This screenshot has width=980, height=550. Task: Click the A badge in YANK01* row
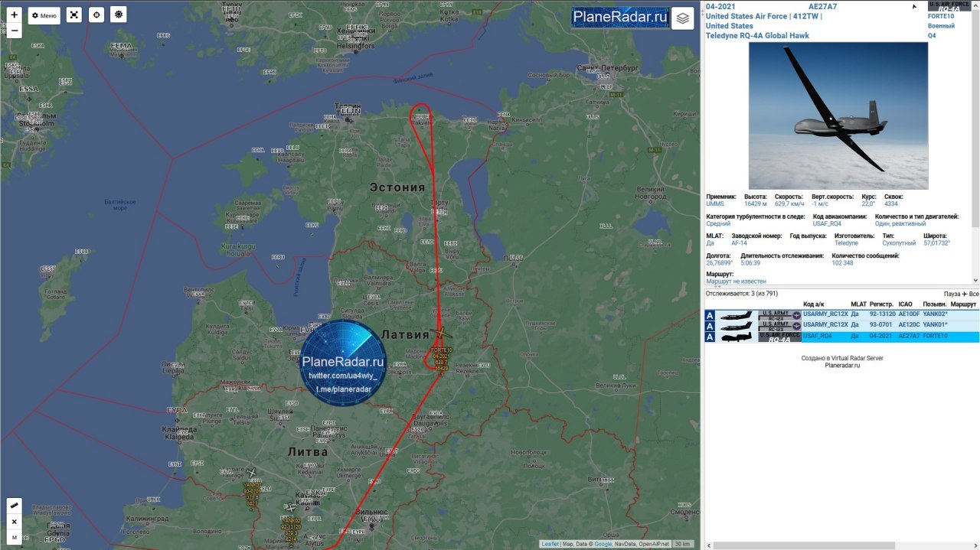click(x=710, y=326)
